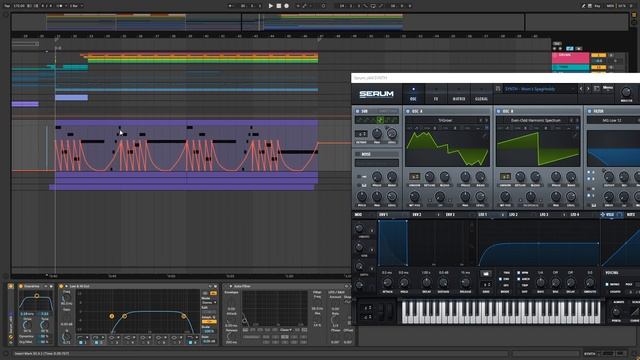Toggle Low & Hi Cut device power
This screenshot has width=640, height=360.
[x=61, y=287]
